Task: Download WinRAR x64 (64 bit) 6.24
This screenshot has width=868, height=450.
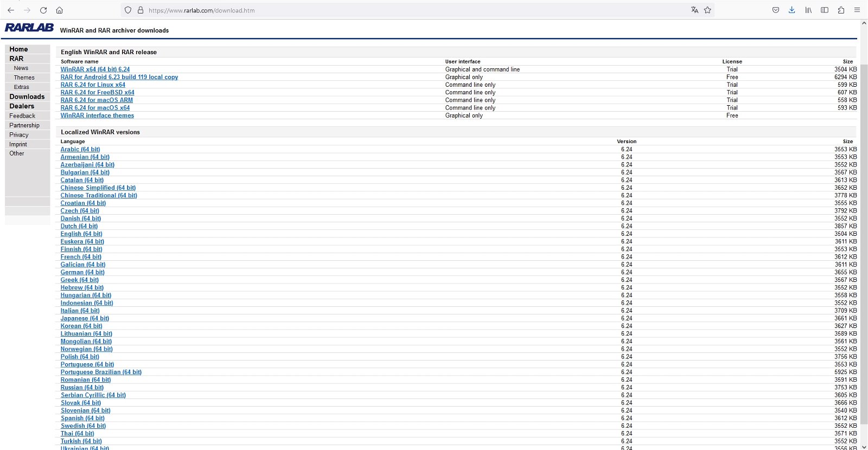Action: [x=95, y=69]
